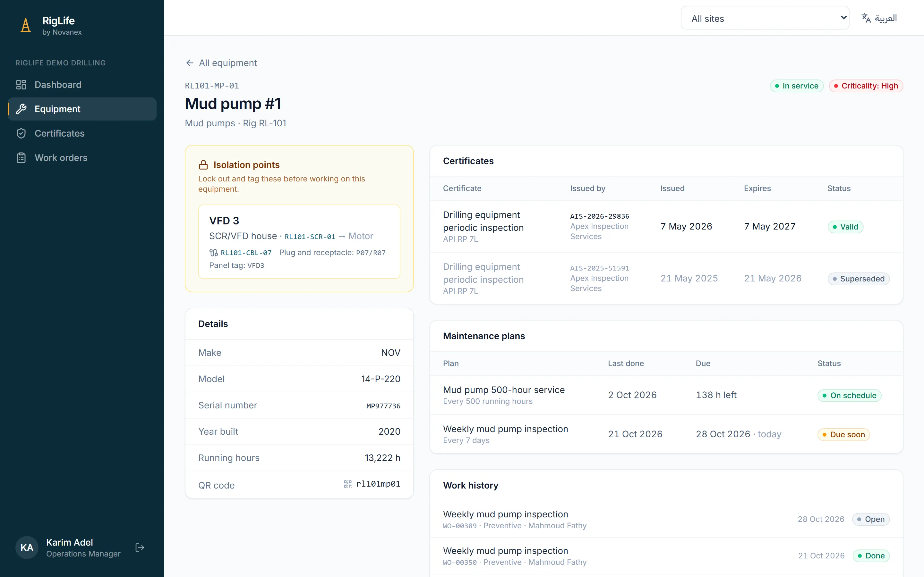The height and width of the screenshot is (577, 924).
Task: Open work order WO-00389 entry
Action: click(x=666, y=519)
